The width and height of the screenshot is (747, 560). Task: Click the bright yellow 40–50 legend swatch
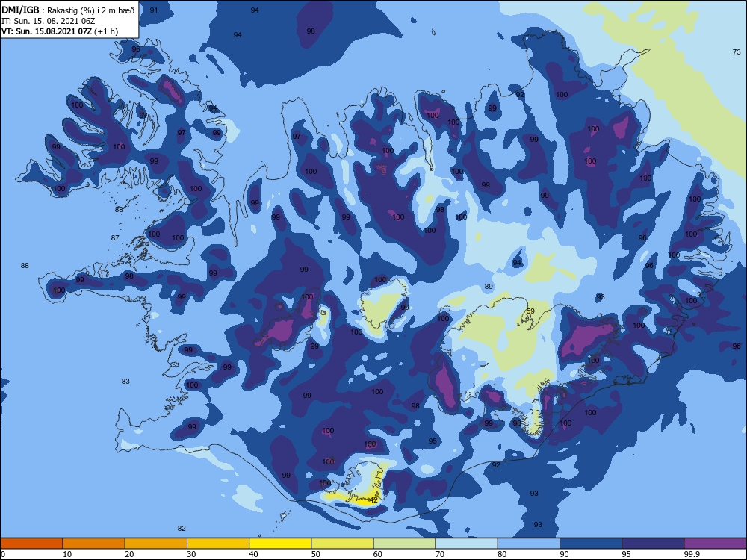coord(280,544)
